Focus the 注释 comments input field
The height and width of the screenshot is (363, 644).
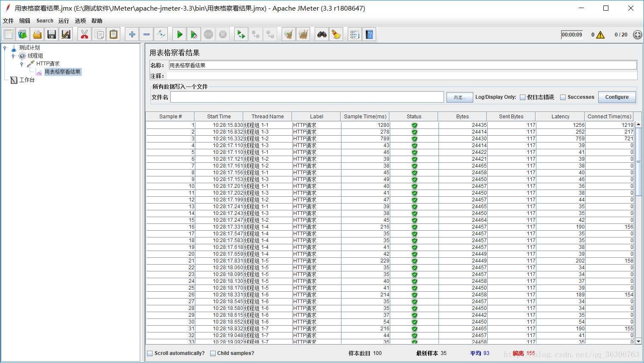402,76
